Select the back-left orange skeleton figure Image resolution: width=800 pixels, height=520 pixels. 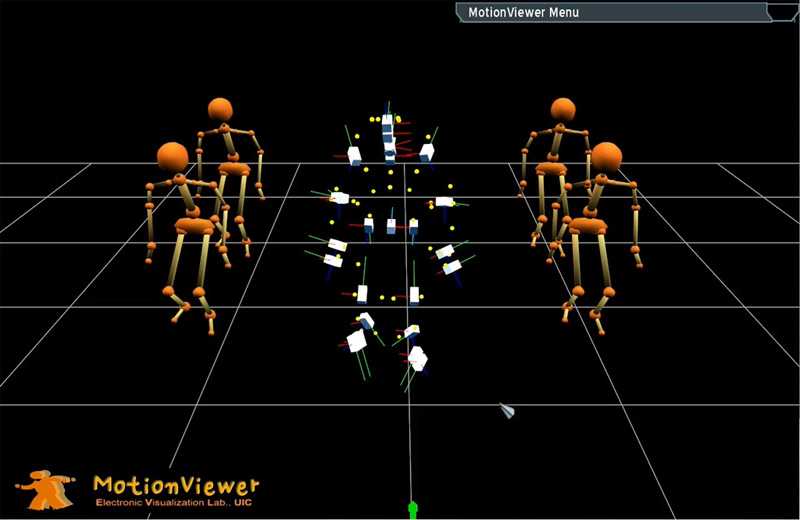(x=230, y=176)
